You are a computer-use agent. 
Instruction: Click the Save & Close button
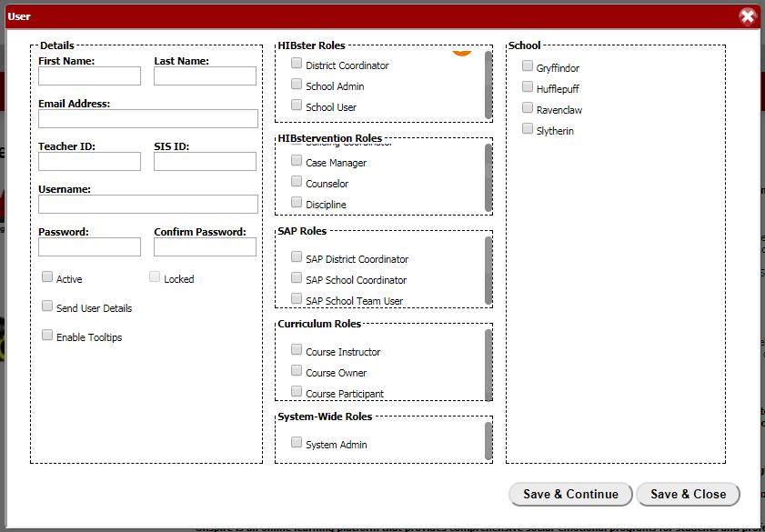tap(688, 494)
